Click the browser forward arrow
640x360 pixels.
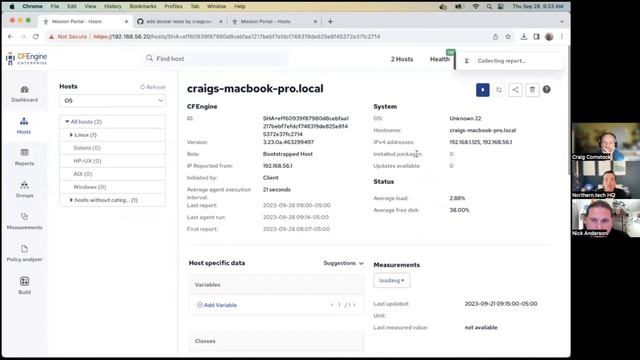23,37
